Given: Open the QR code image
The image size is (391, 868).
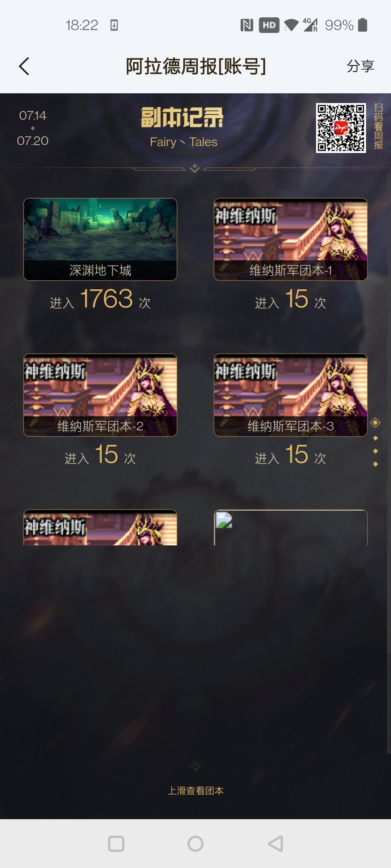Looking at the screenshot, I should coord(341,128).
